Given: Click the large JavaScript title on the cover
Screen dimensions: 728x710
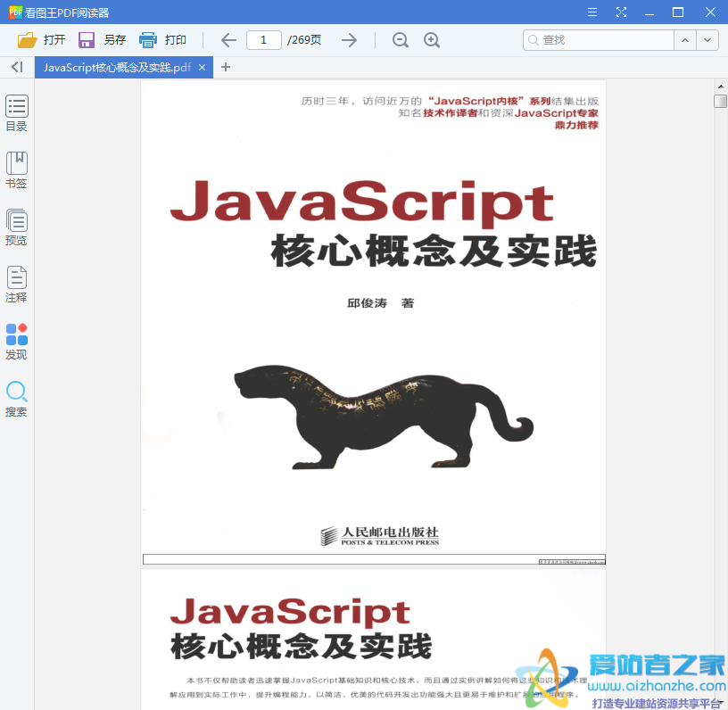Looking at the screenshot, I should 361,202.
